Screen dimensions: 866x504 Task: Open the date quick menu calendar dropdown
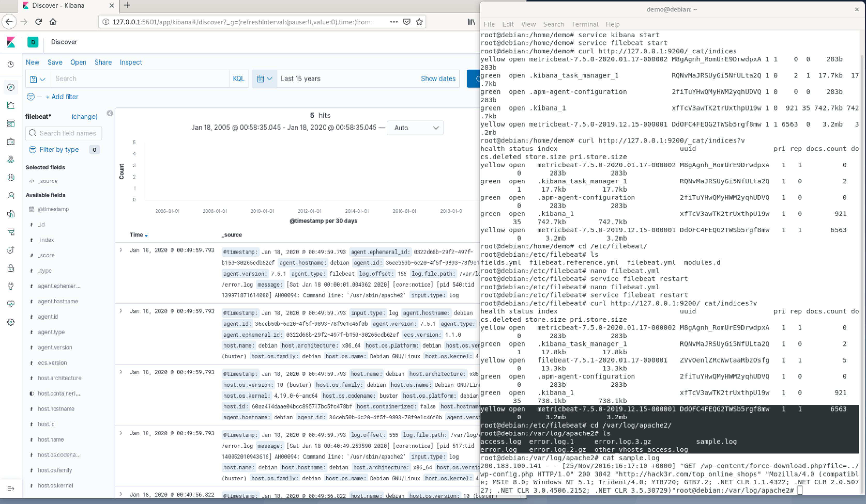point(264,79)
